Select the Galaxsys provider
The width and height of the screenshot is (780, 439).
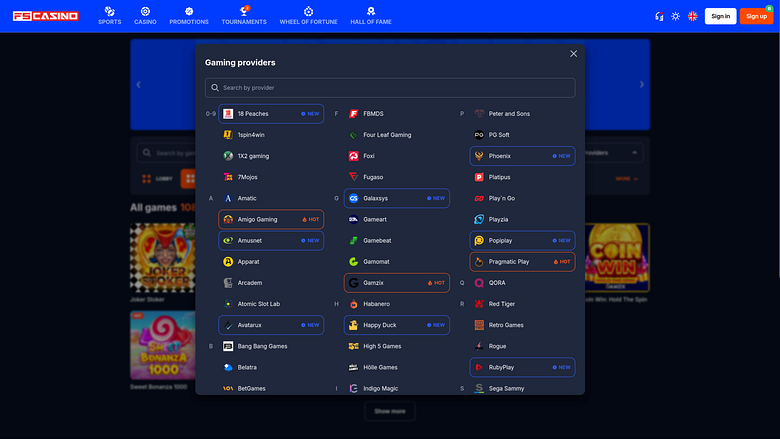point(396,198)
